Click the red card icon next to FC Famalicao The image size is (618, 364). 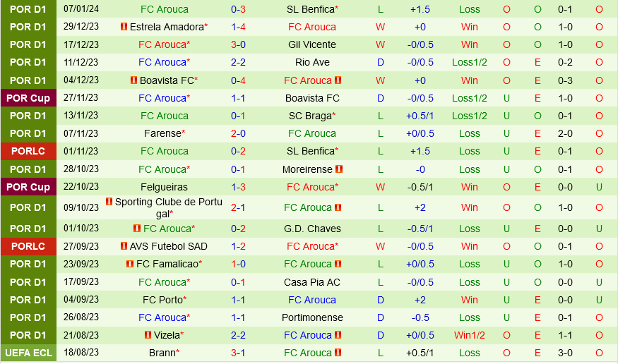coord(130,264)
